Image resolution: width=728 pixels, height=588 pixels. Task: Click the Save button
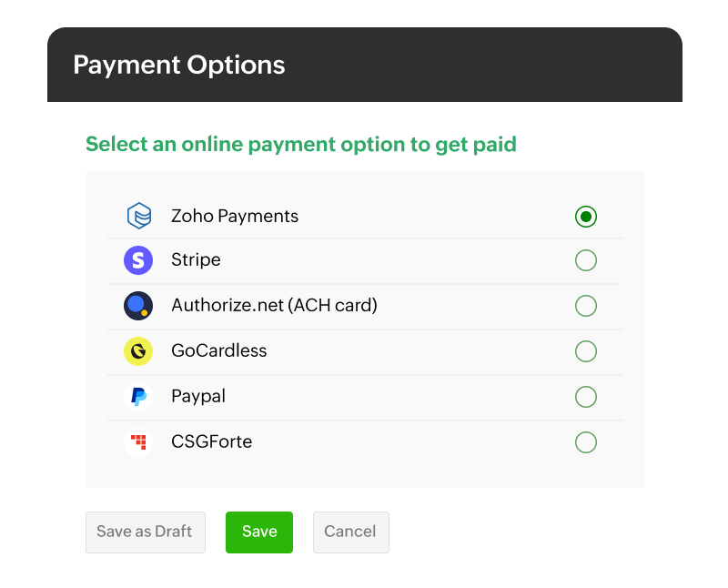(x=258, y=532)
